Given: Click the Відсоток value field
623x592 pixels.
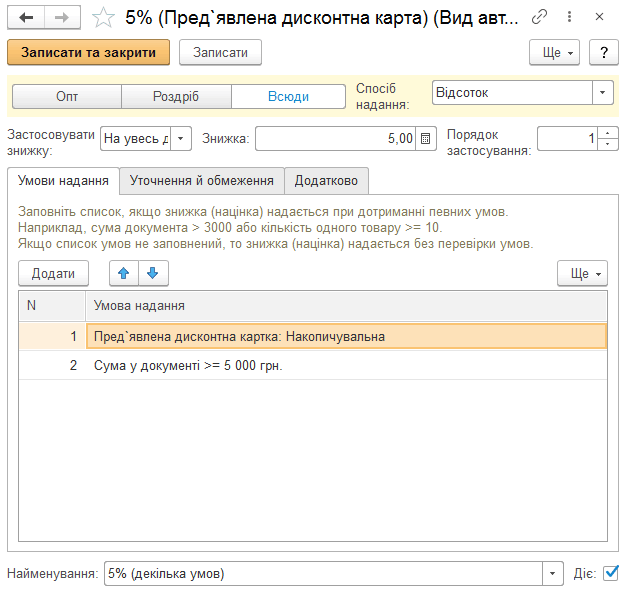Looking at the screenshot, I should [x=512, y=93].
